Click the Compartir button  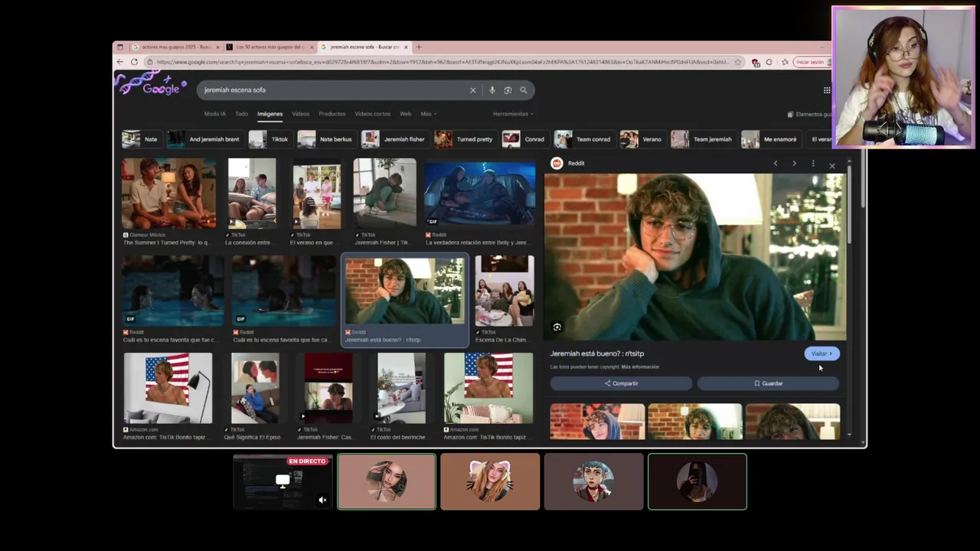pyautogui.click(x=621, y=383)
